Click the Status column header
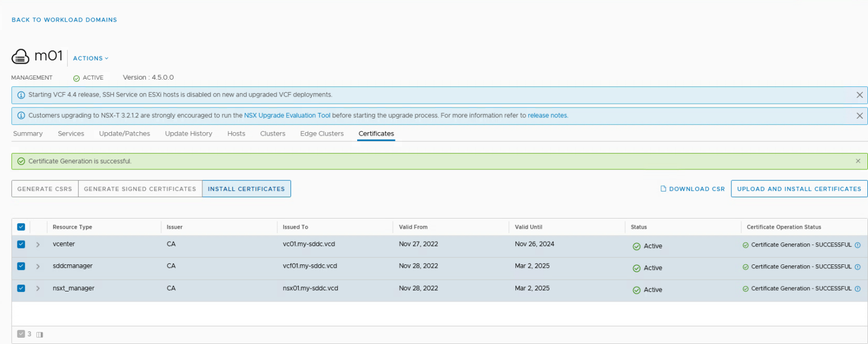 pyautogui.click(x=639, y=227)
